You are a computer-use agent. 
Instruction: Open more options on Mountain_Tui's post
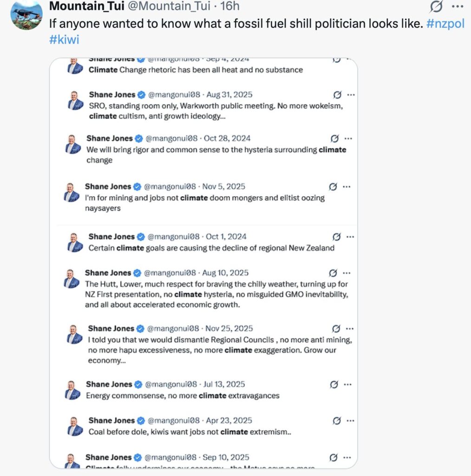tap(458, 7)
